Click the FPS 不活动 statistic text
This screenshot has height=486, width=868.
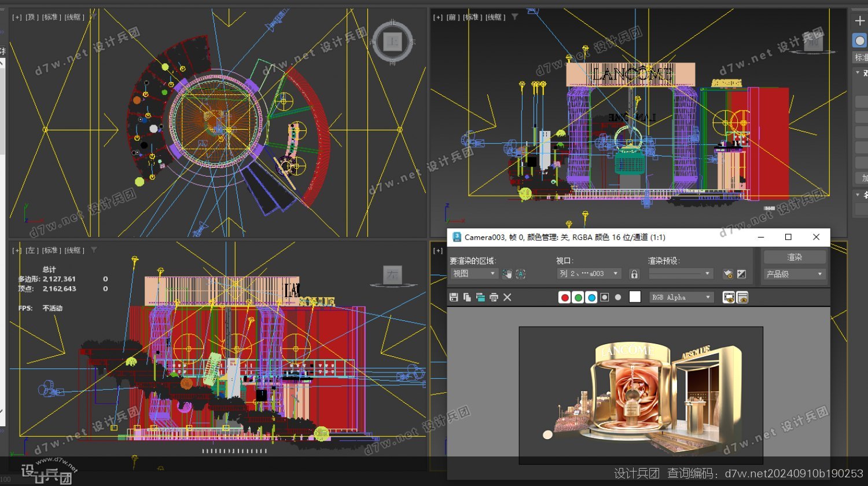(40, 308)
